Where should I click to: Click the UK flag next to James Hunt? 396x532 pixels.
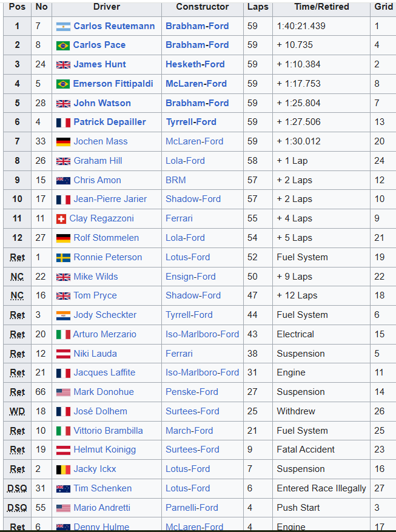coord(64,65)
